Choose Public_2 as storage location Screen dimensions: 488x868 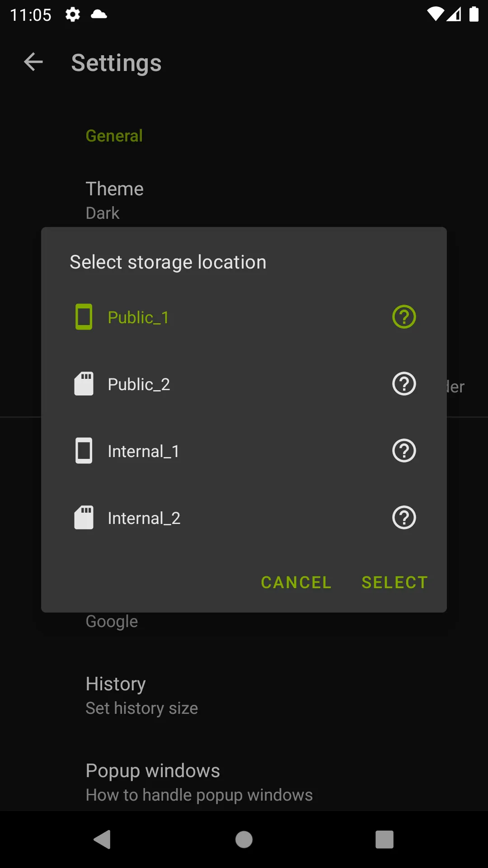(x=139, y=384)
